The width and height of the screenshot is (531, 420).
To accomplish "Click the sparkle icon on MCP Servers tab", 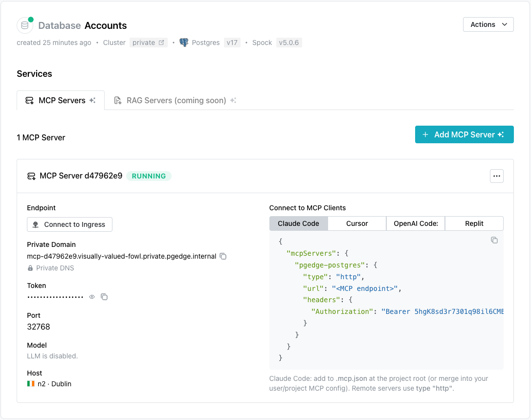I will pyautogui.click(x=92, y=100).
